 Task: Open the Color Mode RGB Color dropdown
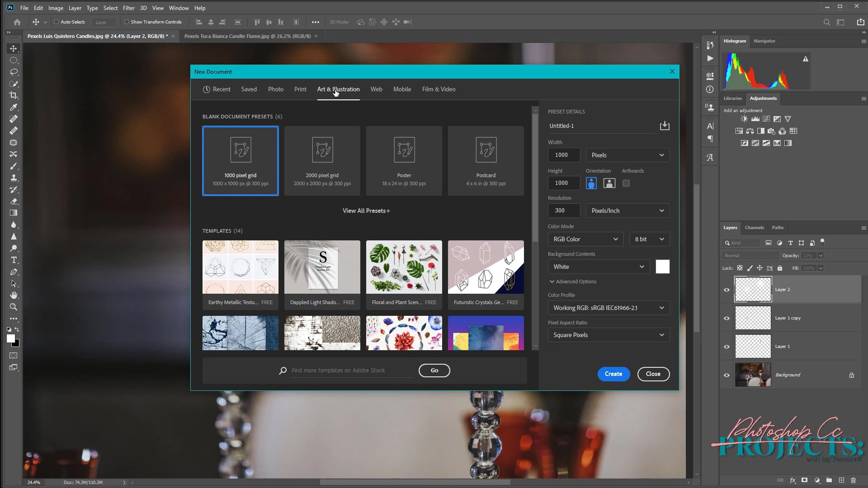pyautogui.click(x=585, y=239)
